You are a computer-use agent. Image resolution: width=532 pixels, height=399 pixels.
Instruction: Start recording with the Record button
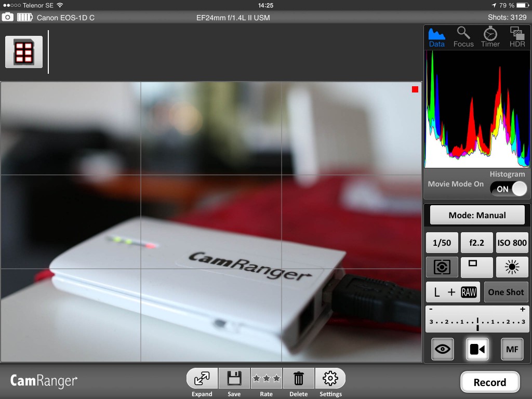click(489, 382)
